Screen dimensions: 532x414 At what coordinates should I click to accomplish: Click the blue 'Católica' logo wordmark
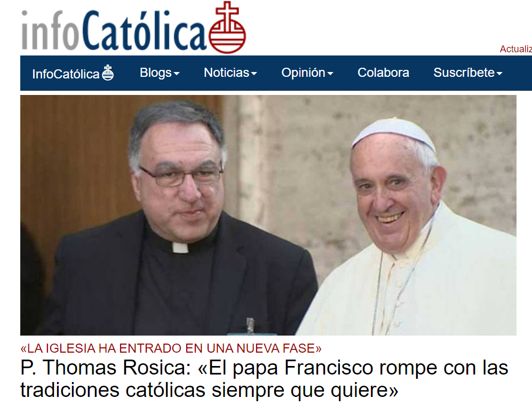[144, 30]
